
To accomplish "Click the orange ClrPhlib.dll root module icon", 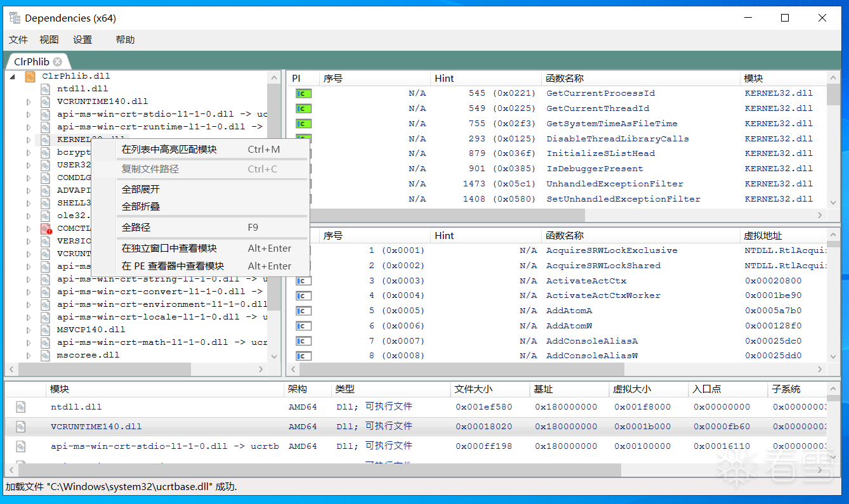I will tap(30, 76).
